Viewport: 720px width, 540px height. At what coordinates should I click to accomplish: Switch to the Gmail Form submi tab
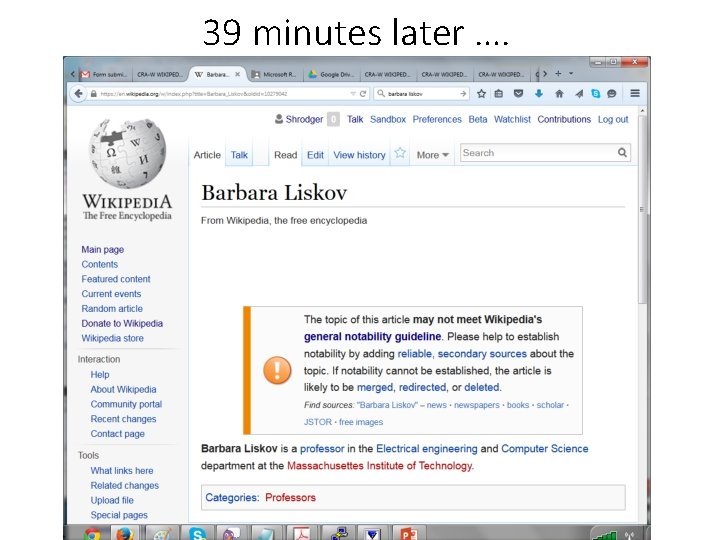pos(105,74)
